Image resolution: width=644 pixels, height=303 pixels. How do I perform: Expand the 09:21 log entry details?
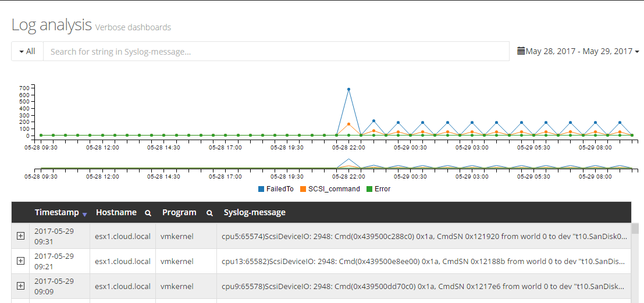tap(20, 261)
